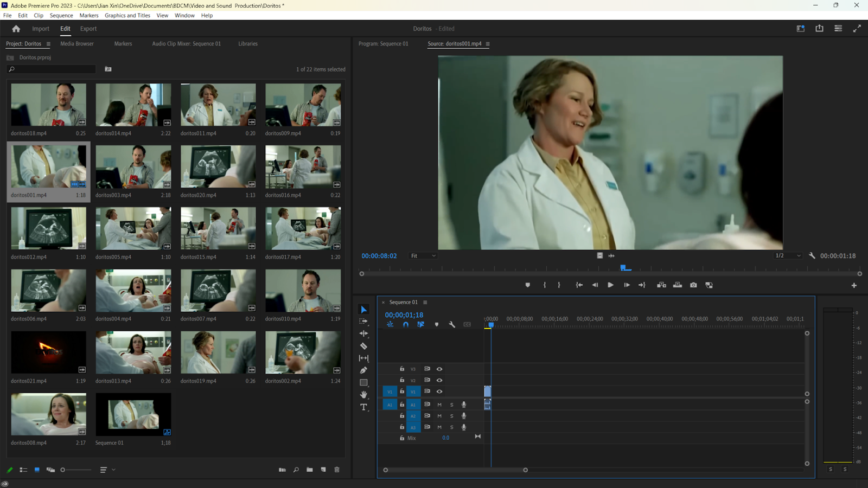This screenshot has width=868, height=488.
Task: Select the Razor tool
Action: pyautogui.click(x=363, y=346)
